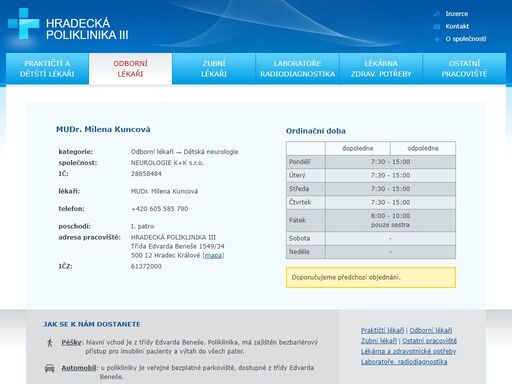
Task: Click the pedestrian walking icon
Action: coord(50,343)
